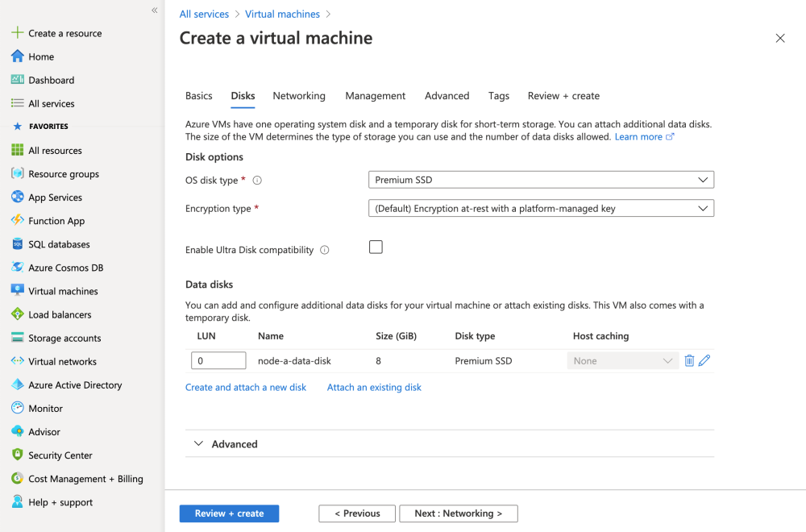Click the delete trash icon for node-a-data-disk
Image resolution: width=806 pixels, height=532 pixels.
coord(689,361)
